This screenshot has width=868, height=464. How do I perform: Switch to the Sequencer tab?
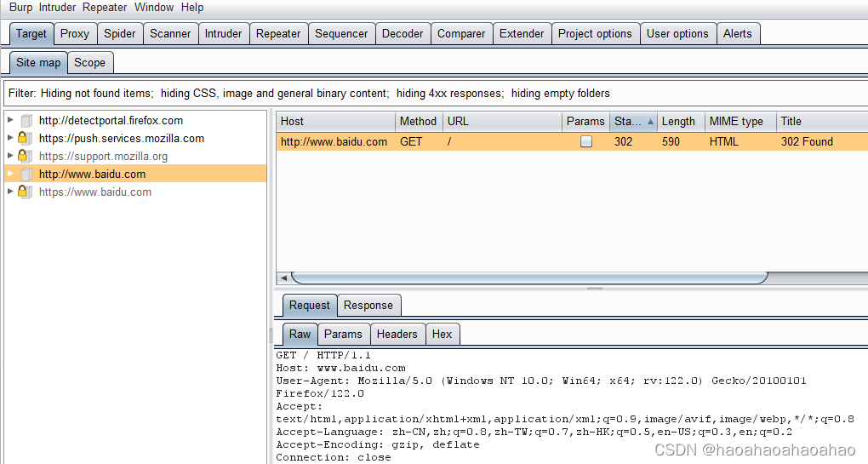[x=341, y=34]
